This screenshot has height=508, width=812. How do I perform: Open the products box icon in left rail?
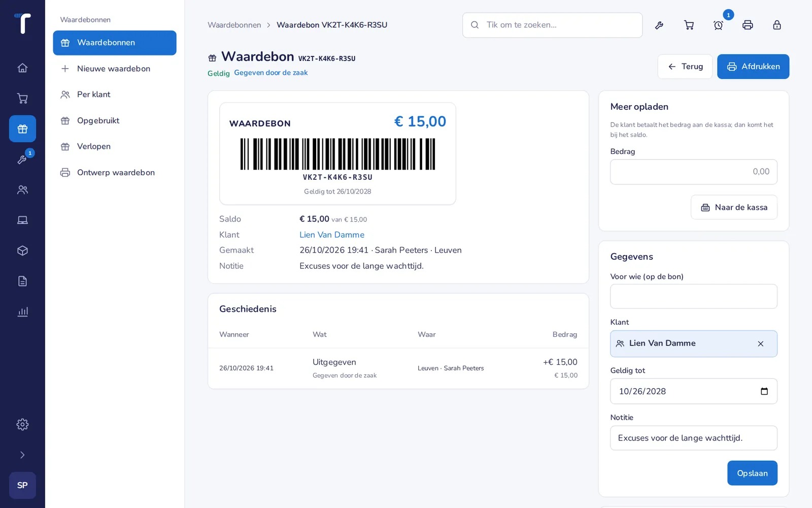pos(22,250)
